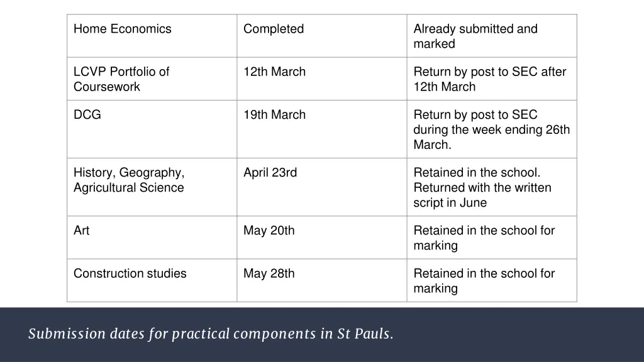
Task: Click the Construction studies cell
Action: (152, 280)
